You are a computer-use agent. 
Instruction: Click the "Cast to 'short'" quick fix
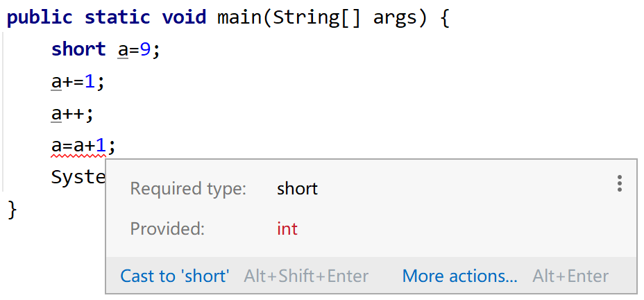tap(175, 276)
